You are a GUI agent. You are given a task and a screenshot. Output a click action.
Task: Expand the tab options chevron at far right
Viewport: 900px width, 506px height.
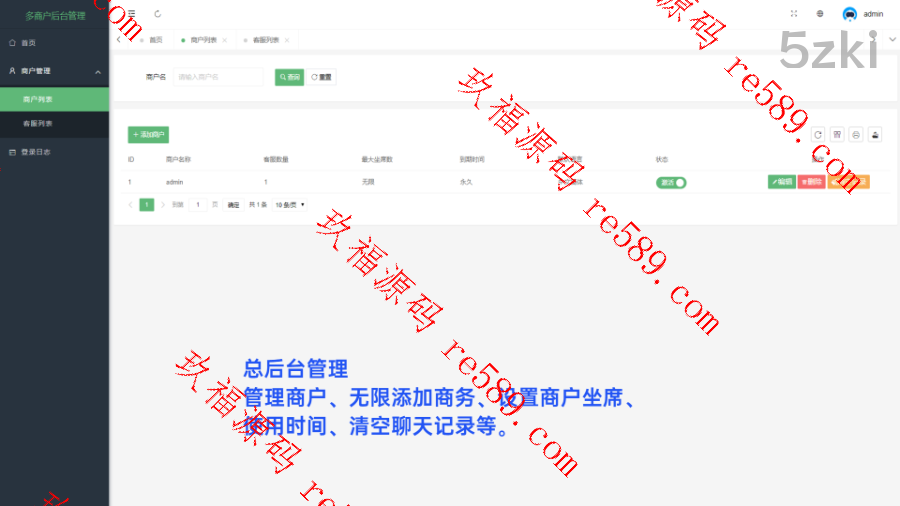[892, 39]
